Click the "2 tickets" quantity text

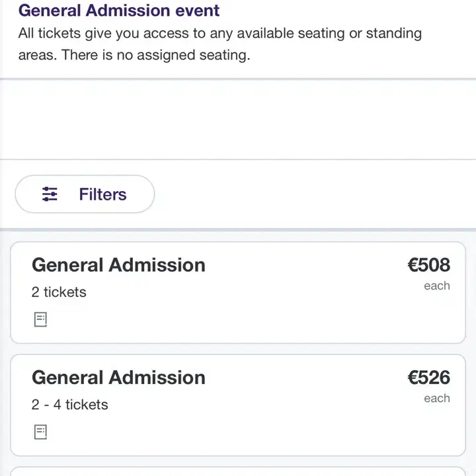click(59, 292)
